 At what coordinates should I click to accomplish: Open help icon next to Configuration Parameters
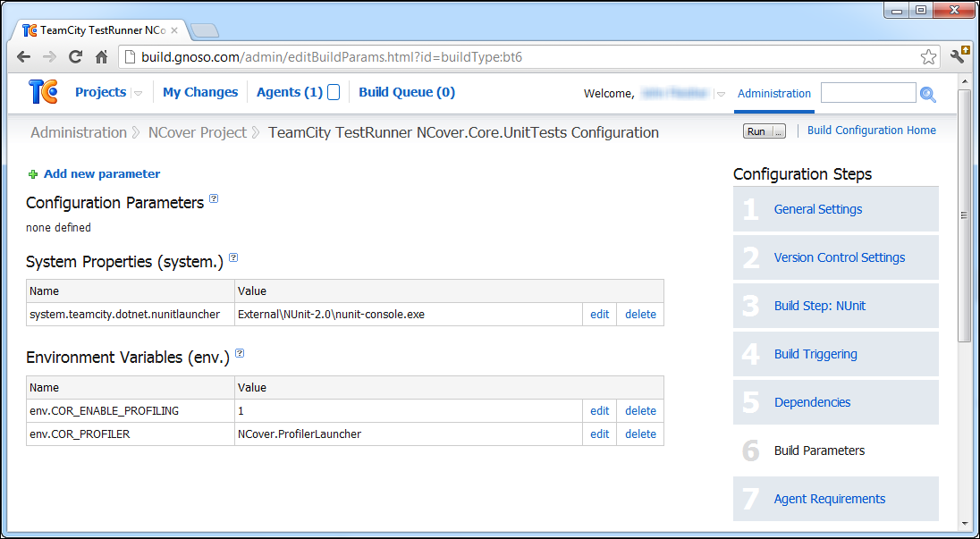point(214,199)
